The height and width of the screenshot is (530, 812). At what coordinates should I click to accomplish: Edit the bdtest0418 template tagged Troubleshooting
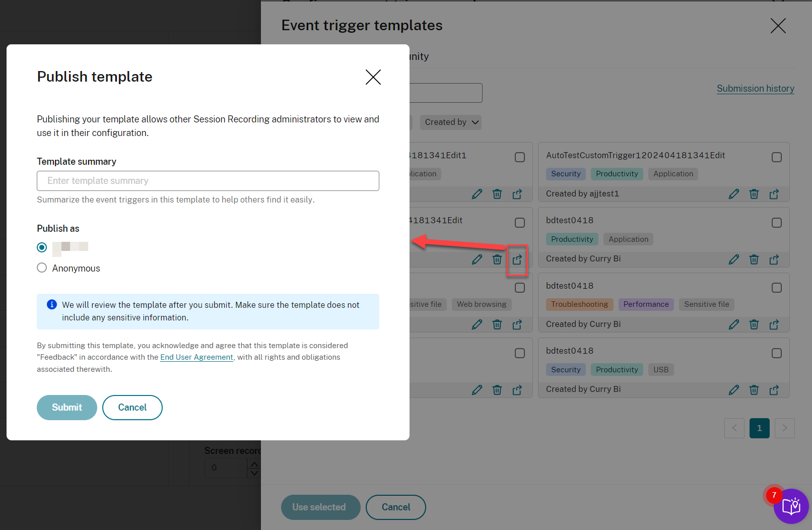(734, 324)
